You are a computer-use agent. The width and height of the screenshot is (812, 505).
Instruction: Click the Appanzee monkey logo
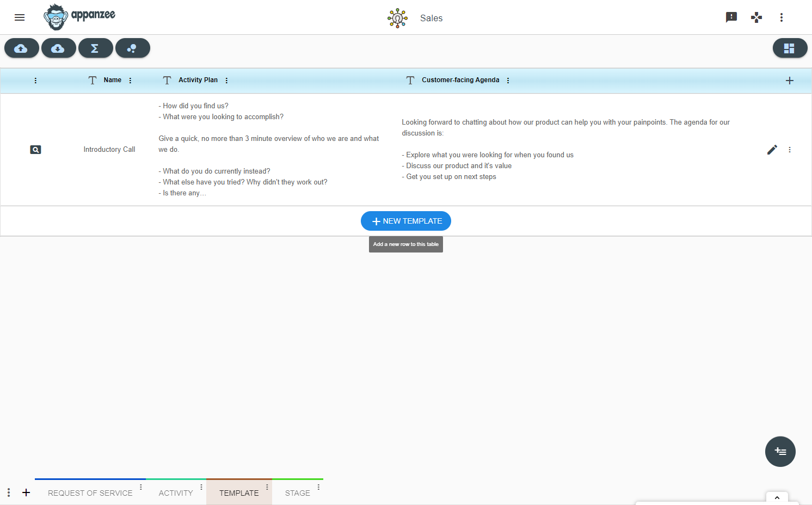point(79,17)
